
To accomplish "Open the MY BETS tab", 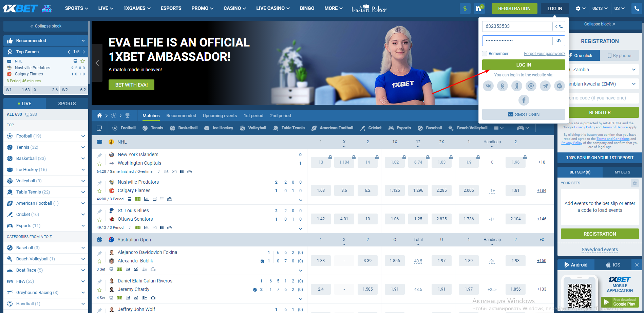I will [622, 172].
